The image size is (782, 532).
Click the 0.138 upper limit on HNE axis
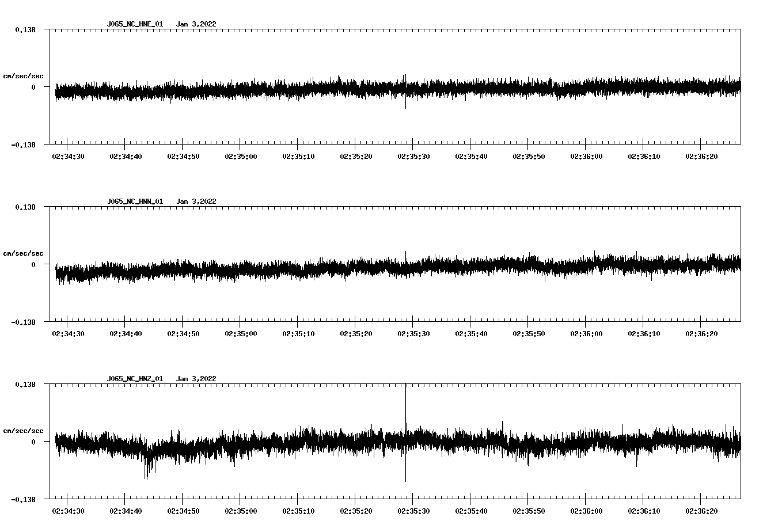[x=25, y=29]
